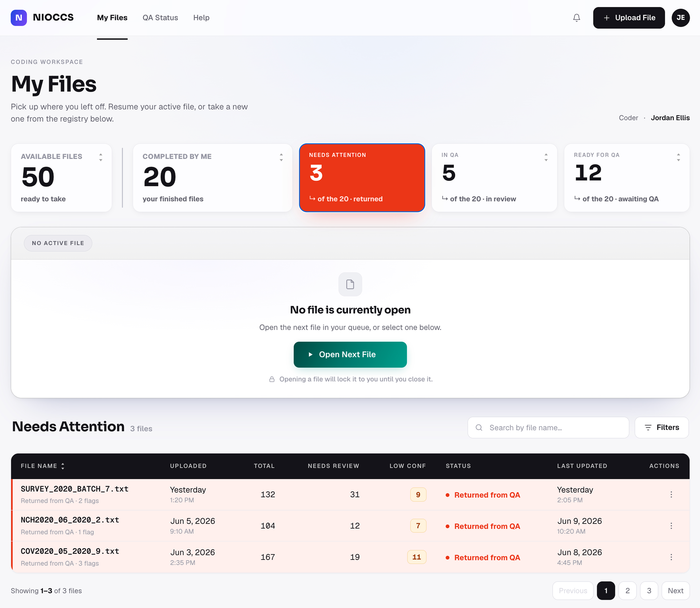Click the '3 files' count beside Needs Attention
Image resolution: width=700 pixels, height=608 pixels.
[x=141, y=429]
